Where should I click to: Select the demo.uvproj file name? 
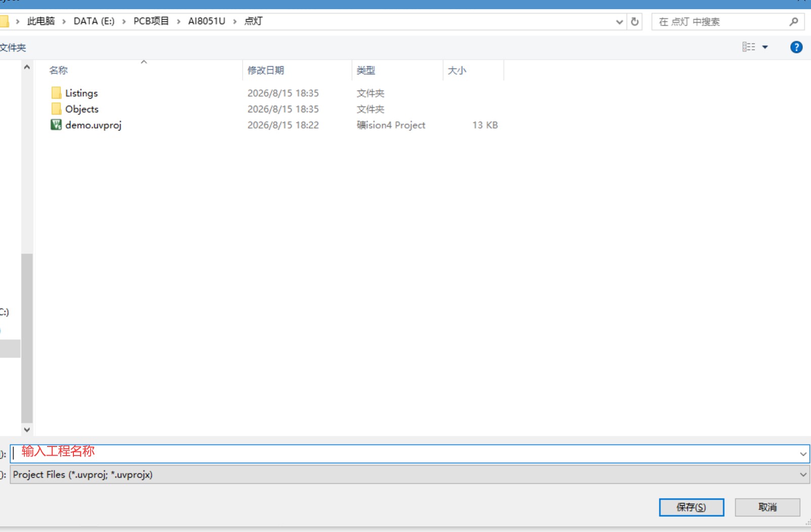pos(93,125)
